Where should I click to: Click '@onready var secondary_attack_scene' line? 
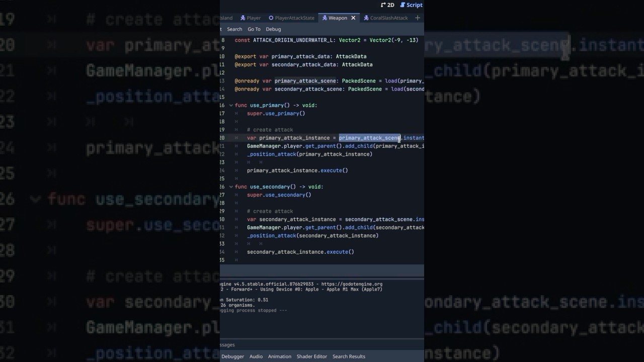[329, 89]
